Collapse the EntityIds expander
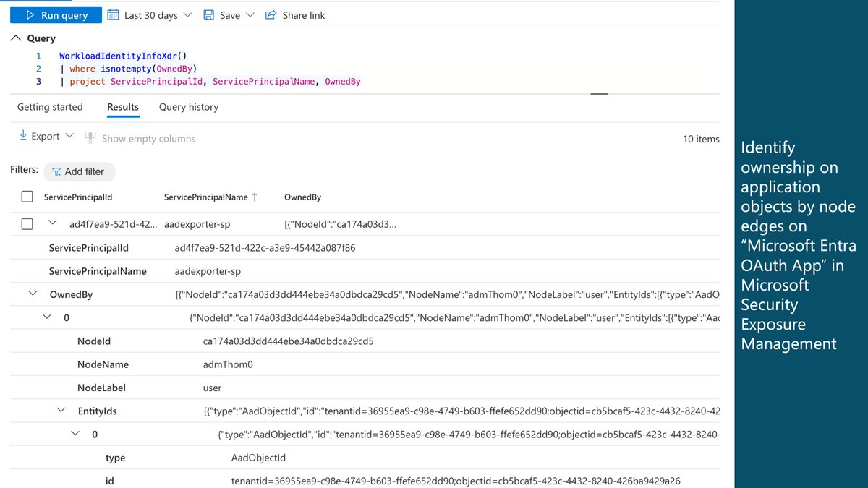This screenshot has height=488, width=868. pyautogui.click(x=61, y=410)
